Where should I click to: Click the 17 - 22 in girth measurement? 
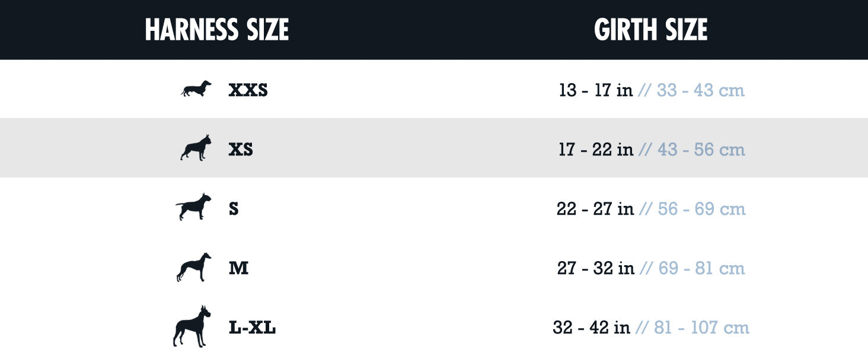pos(596,150)
